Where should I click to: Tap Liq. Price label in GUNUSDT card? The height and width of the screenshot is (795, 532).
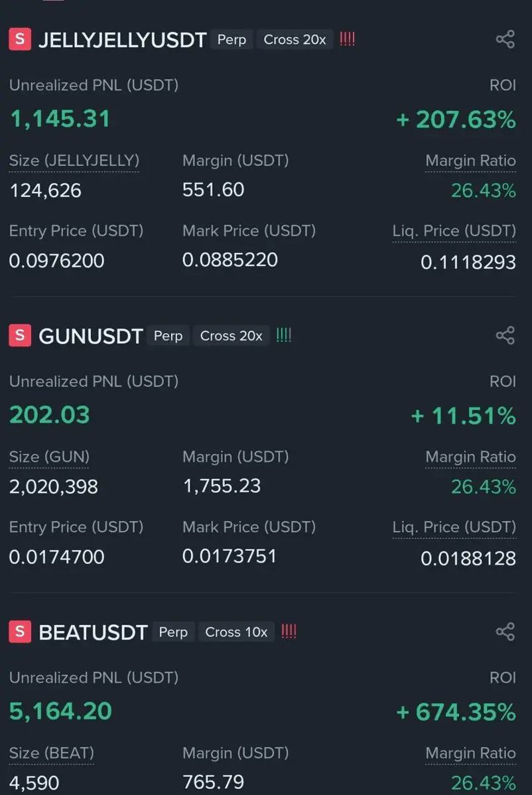454,527
